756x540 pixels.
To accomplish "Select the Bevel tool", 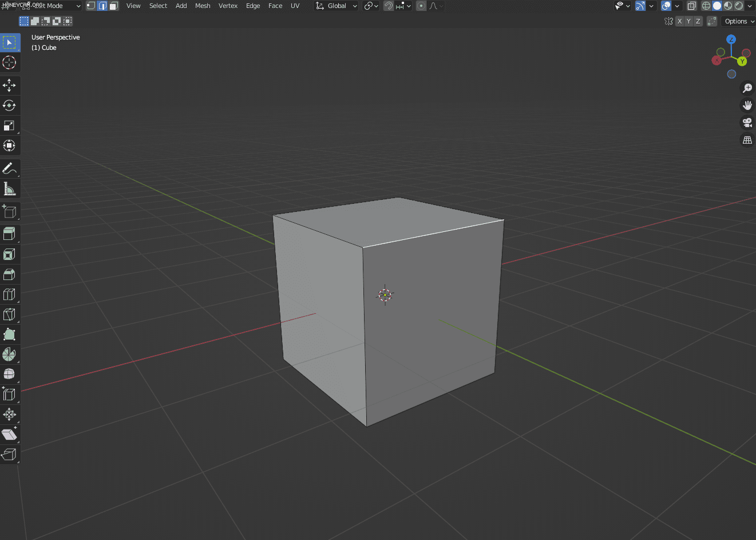I will tap(10, 274).
